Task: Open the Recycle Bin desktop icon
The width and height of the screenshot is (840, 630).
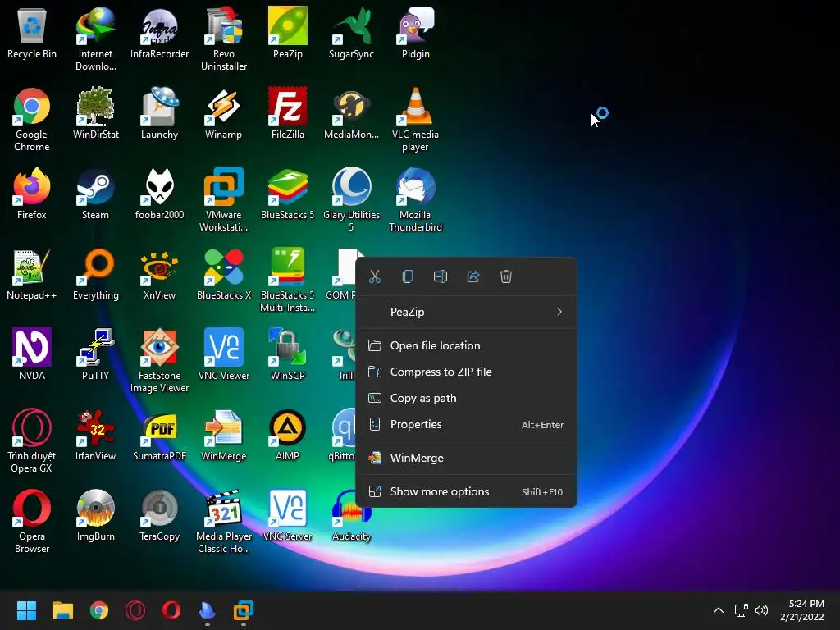Action: [32, 33]
